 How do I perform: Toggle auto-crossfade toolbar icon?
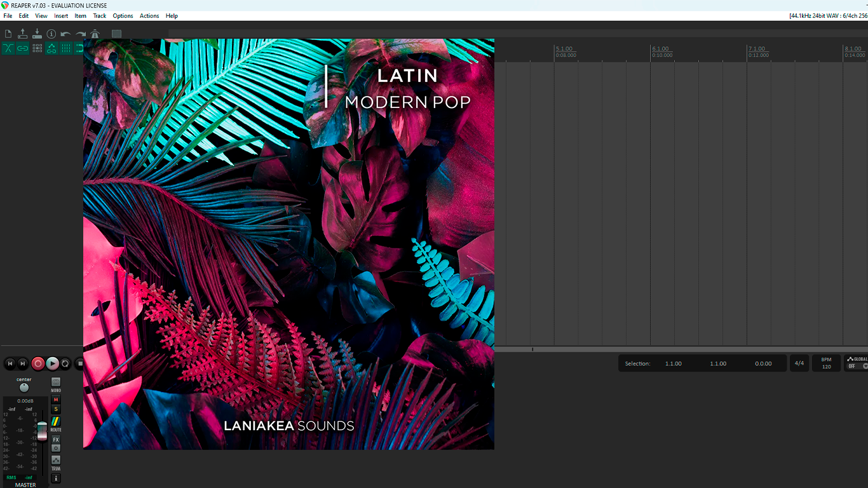click(x=8, y=48)
